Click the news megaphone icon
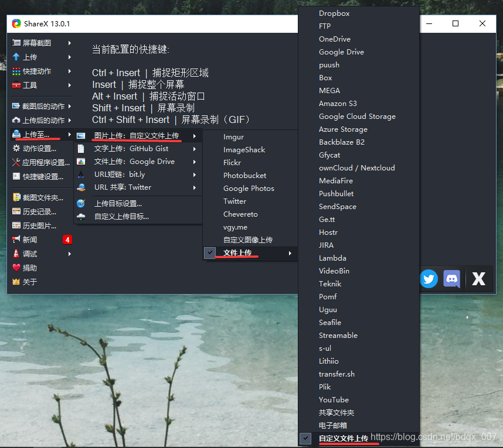Image resolution: width=503 pixels, height=448 pixels. click(16, 240)
